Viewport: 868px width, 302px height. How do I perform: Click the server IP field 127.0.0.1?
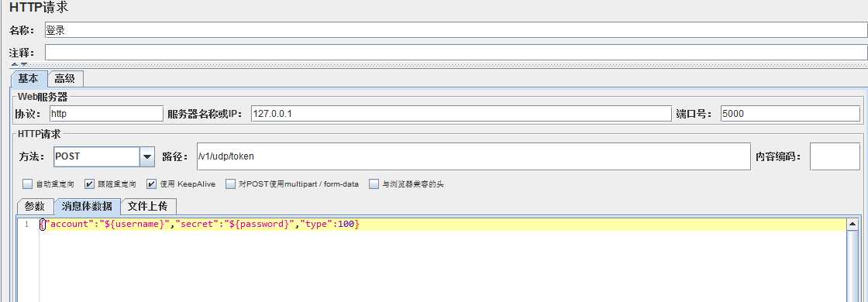click(x=460, y=114)
